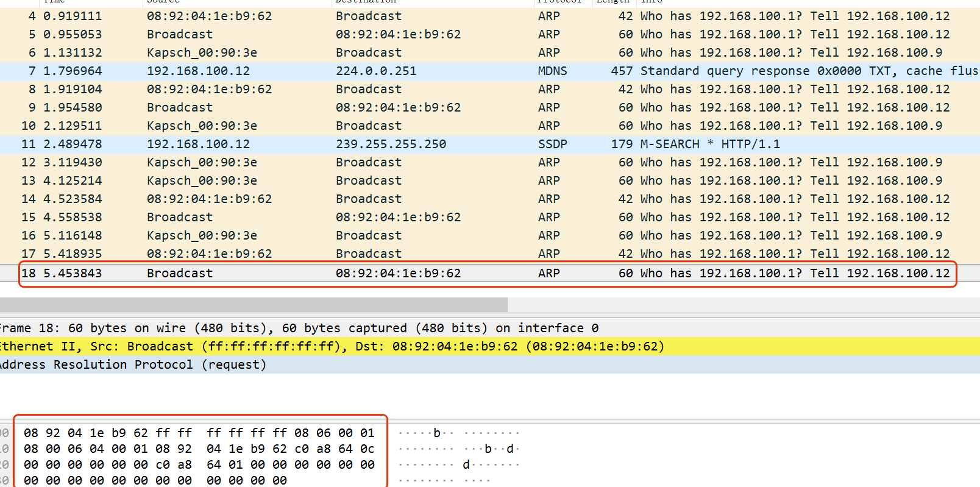Select packet 17 at time 5.418935

tap(490, 254)
